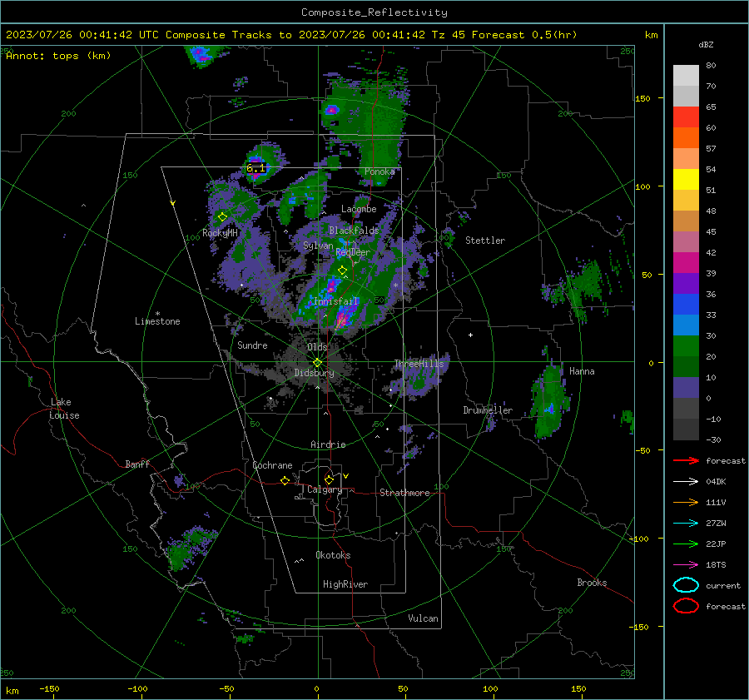Viewport: 749px width, 700px height.
Task: Click the magenta 18TS arrow legend icon
Action: [x=686, y=565]
